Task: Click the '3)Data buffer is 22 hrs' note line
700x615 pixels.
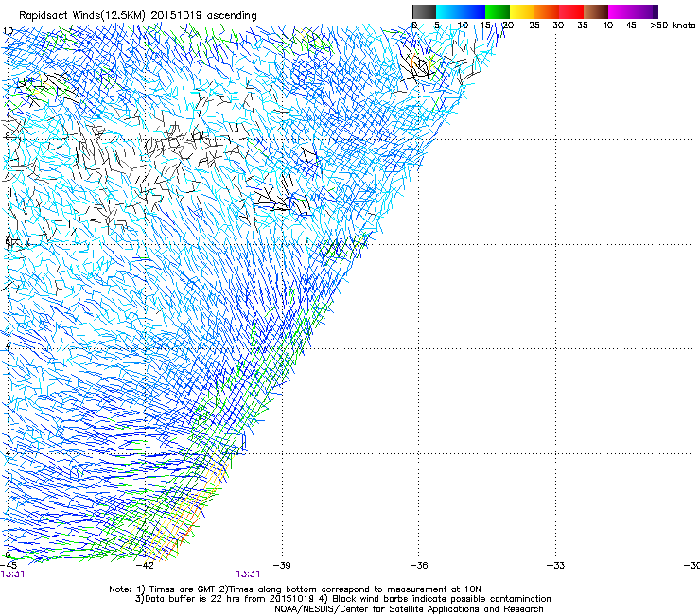Action: 342,599
